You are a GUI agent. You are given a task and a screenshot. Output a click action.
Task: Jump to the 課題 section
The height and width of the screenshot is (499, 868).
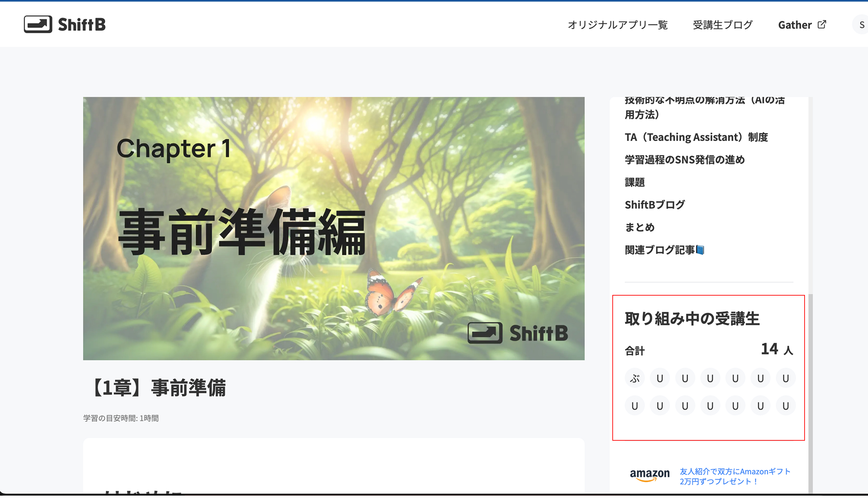(x=635, y=182)
